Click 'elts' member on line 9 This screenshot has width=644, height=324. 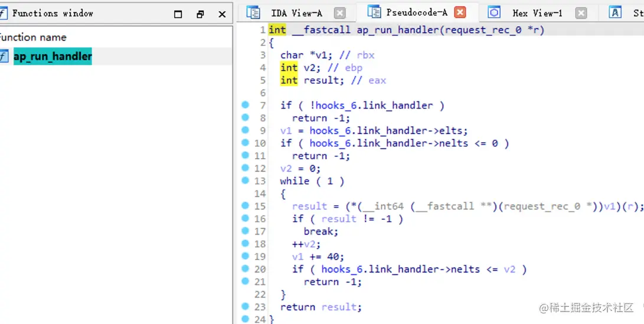(x=450, y=131)
